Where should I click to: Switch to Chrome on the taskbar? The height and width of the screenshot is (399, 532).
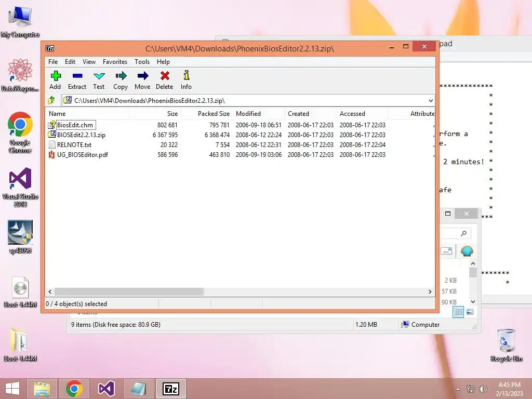[x=74, y=389]
